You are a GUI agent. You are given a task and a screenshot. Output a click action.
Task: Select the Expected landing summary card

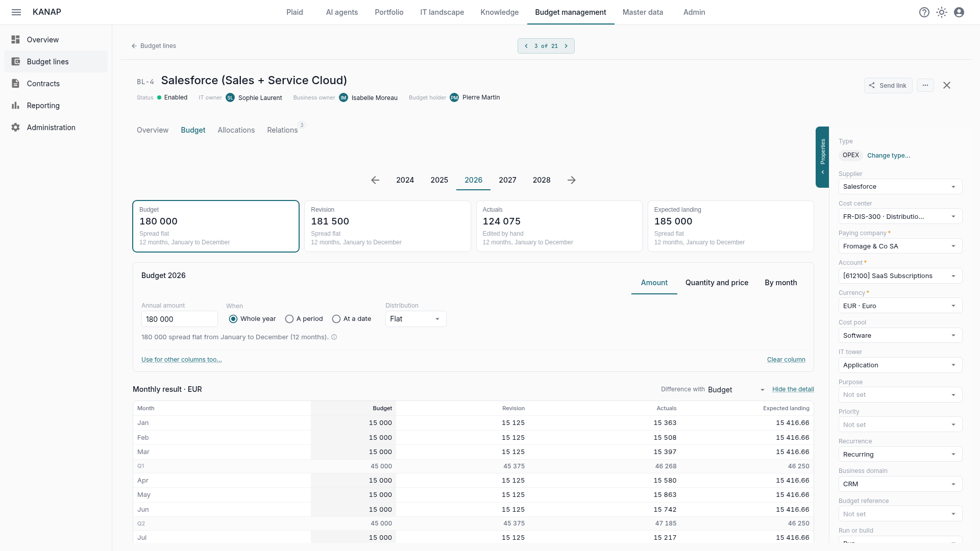pyautogui.click(x=730, y=226)
